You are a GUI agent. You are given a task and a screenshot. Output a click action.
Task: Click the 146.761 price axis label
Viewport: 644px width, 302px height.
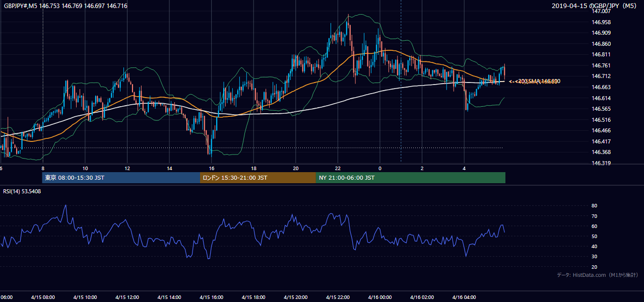(x=601, y=65)
